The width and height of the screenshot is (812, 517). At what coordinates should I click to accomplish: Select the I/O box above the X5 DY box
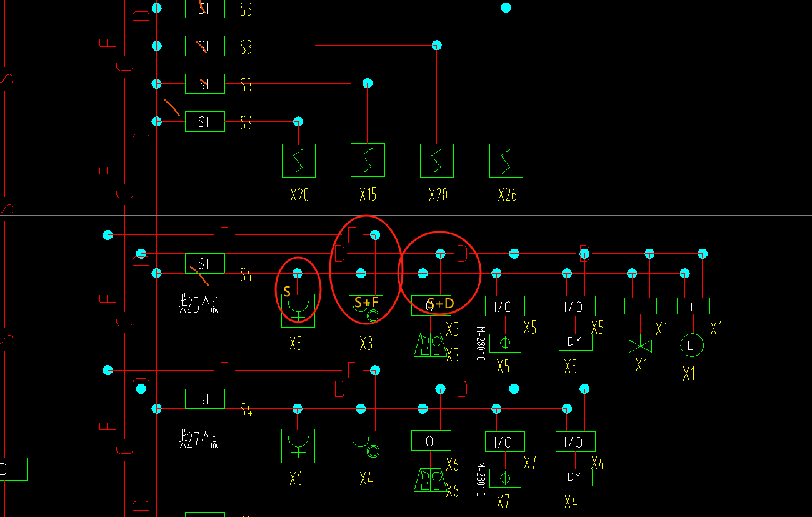pos(575,306)
